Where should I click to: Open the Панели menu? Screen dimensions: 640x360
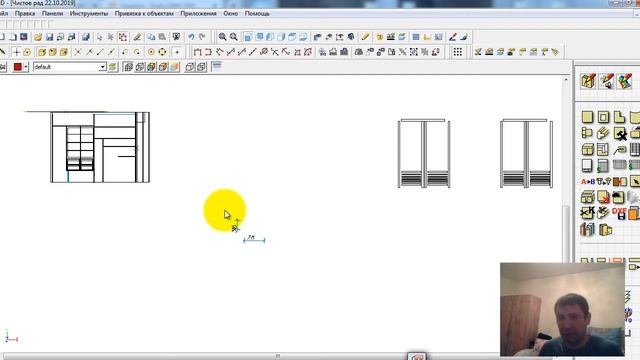pos(52,13)
